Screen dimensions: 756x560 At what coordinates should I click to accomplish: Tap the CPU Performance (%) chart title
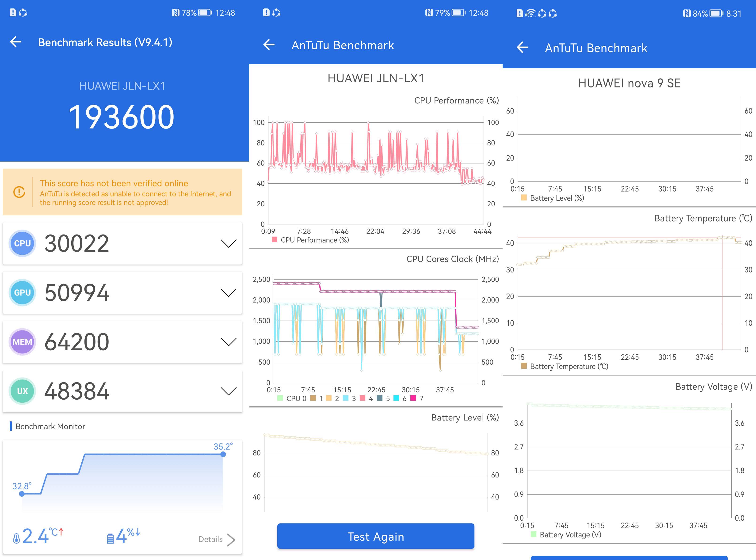coord(457,101)
